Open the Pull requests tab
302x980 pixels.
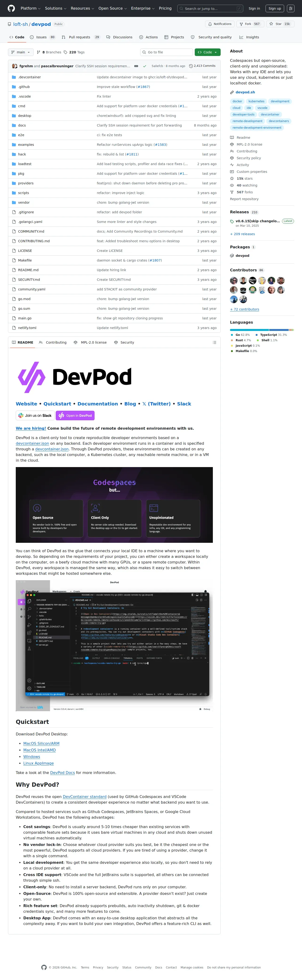[81, 37]
